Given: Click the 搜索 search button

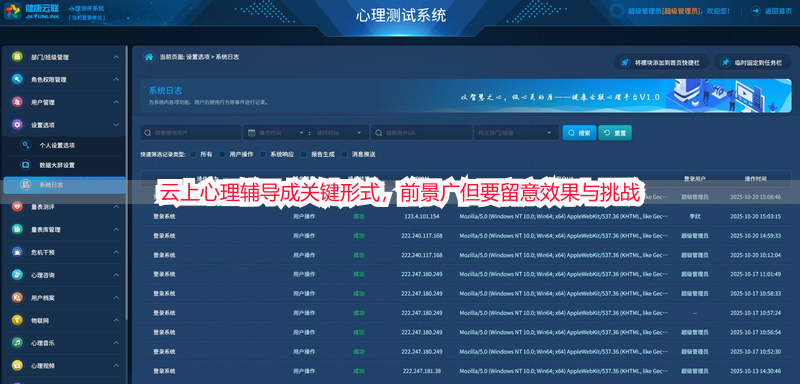Looking at the screenshot, I should tap(579, 133).
